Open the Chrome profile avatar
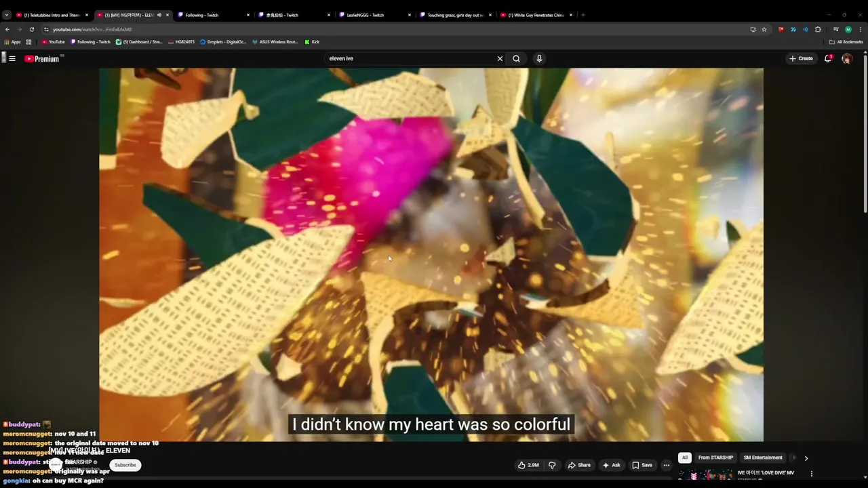This screenshot has height=488, width=868. tap(848, 29)
